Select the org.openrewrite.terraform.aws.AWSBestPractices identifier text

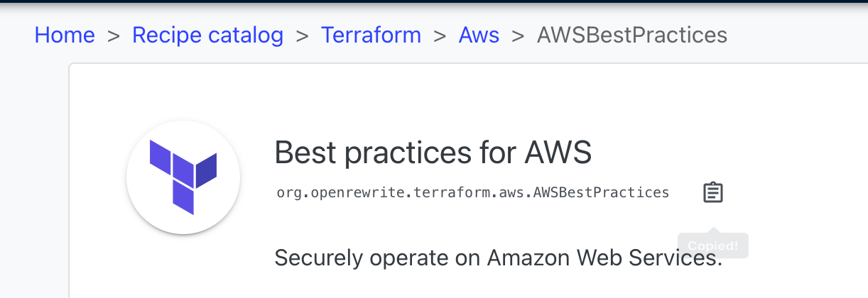click(x=473, y=192)
